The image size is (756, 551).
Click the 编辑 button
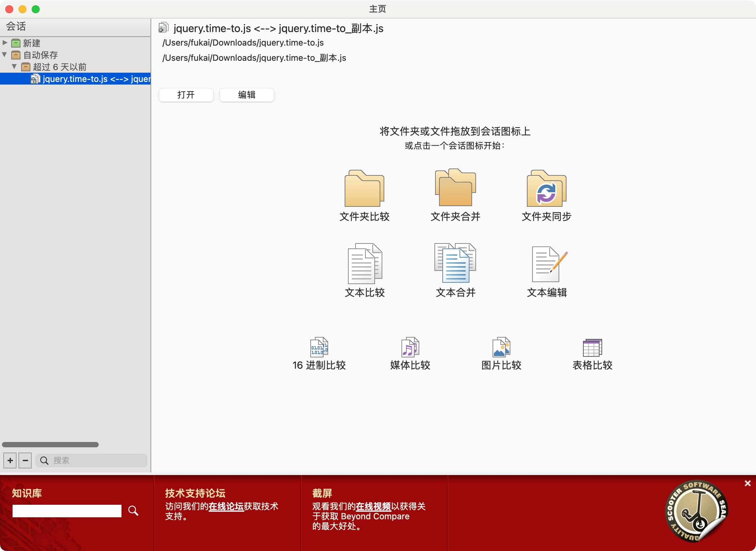(x=247, y=95)
